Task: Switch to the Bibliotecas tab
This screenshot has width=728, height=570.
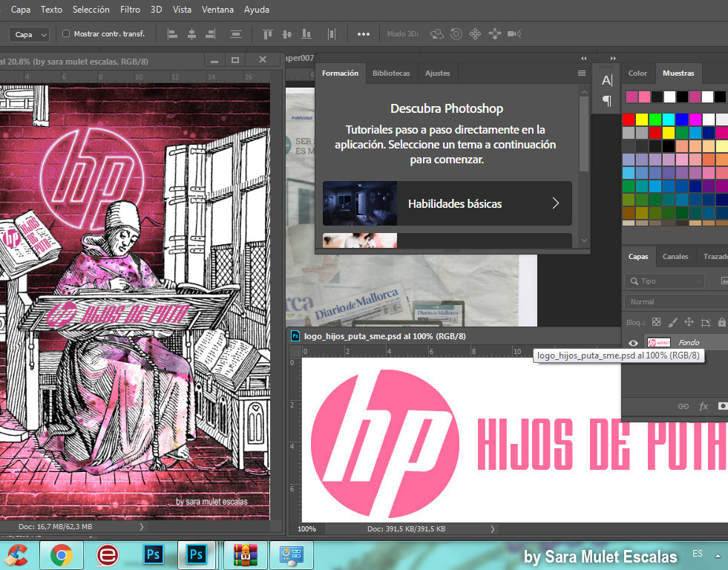Action: 391,73
